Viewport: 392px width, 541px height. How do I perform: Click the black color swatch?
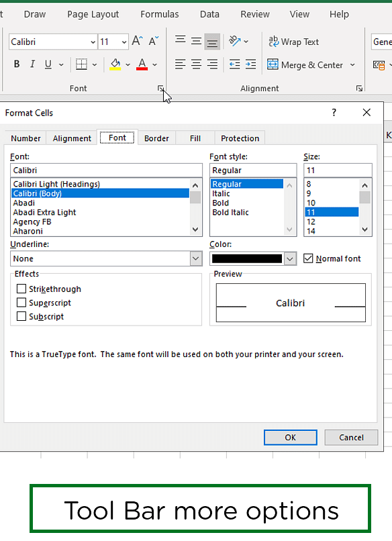(247, 258)
